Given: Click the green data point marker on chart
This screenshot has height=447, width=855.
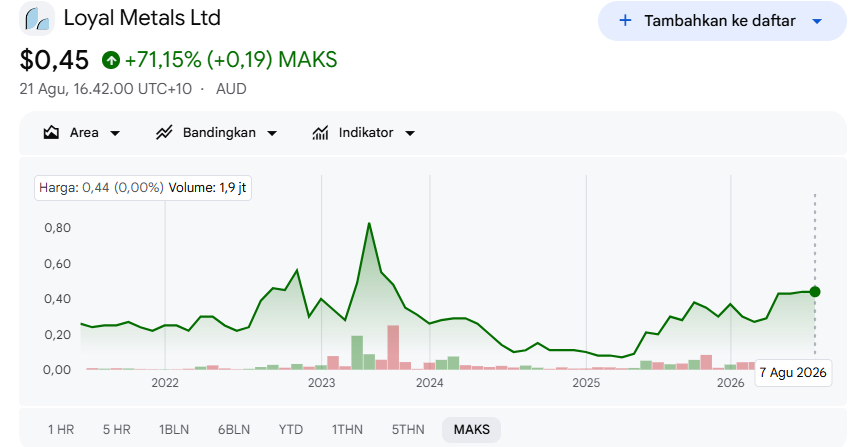Looking at the screenshot, I should point(815,292).
